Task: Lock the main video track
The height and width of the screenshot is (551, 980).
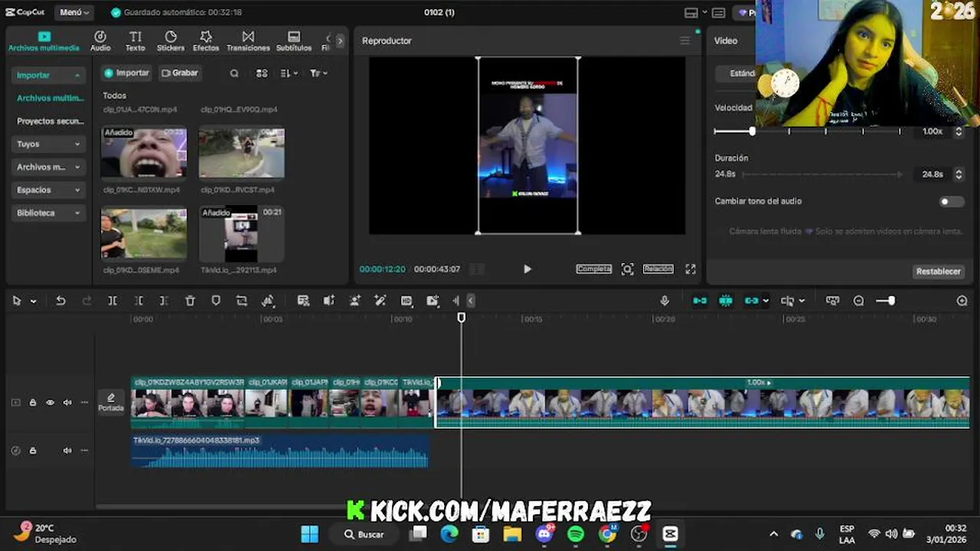Action: pyautogui.click(x=33, y=403)
